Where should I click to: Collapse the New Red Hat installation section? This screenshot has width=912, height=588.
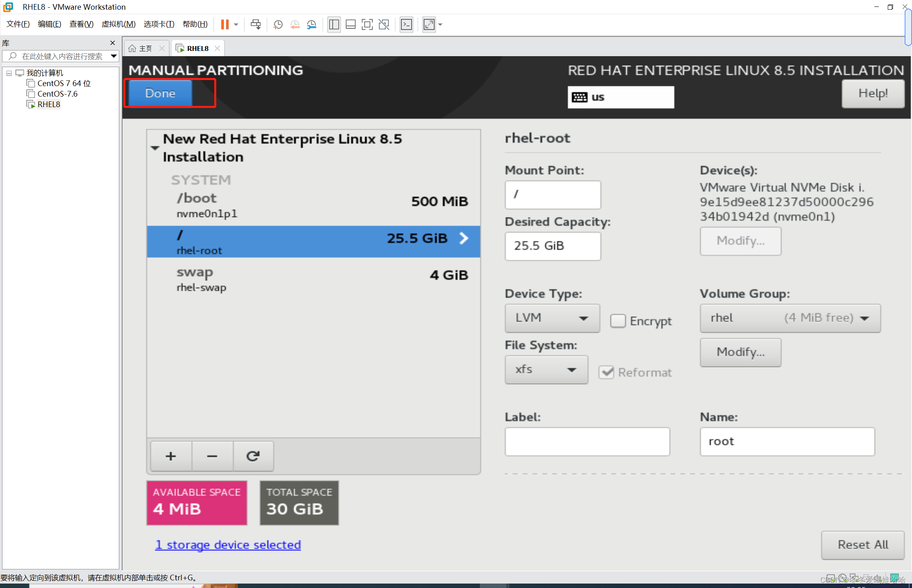click(155, 148)
